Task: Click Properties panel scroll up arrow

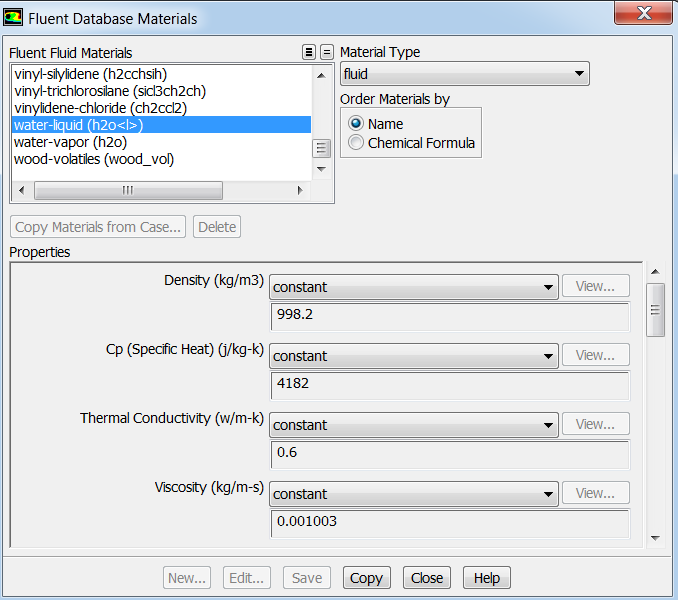Action: coord(656,271)
